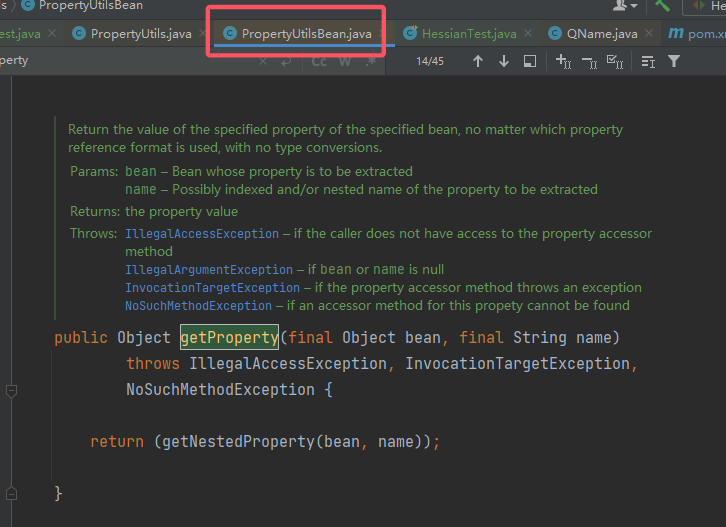Toggle Words (W) search option
This screenshot has height=527, width=726.
click(345, 61)
